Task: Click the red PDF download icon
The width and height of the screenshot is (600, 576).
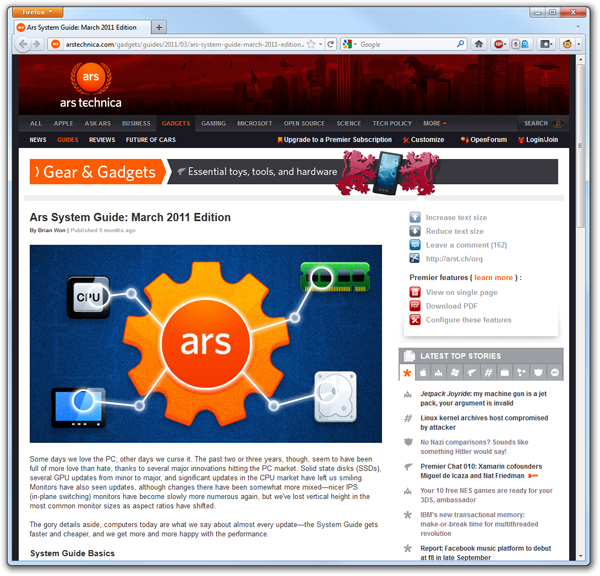Action: 415,306
